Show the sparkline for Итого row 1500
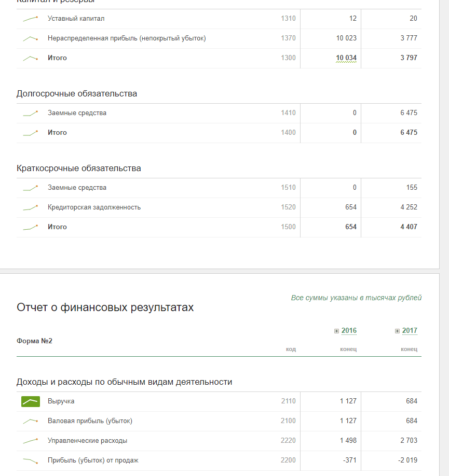 point(31,227)
